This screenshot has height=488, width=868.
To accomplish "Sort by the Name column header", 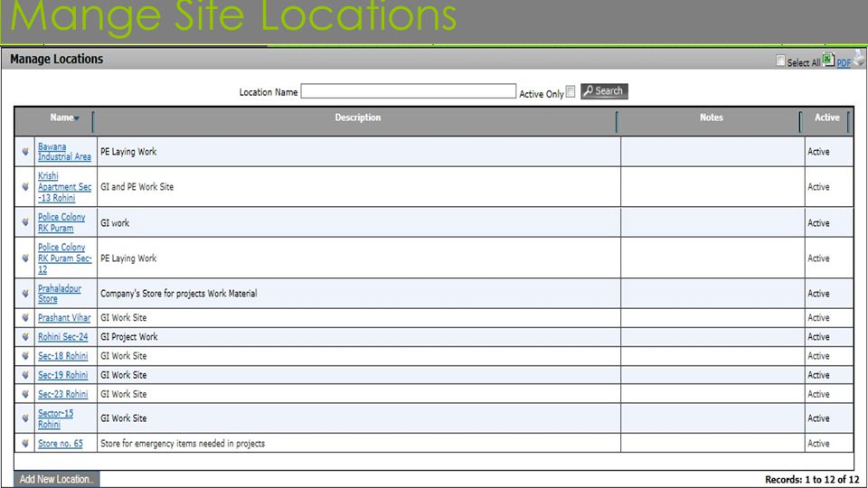I will [x=64, y=117].
